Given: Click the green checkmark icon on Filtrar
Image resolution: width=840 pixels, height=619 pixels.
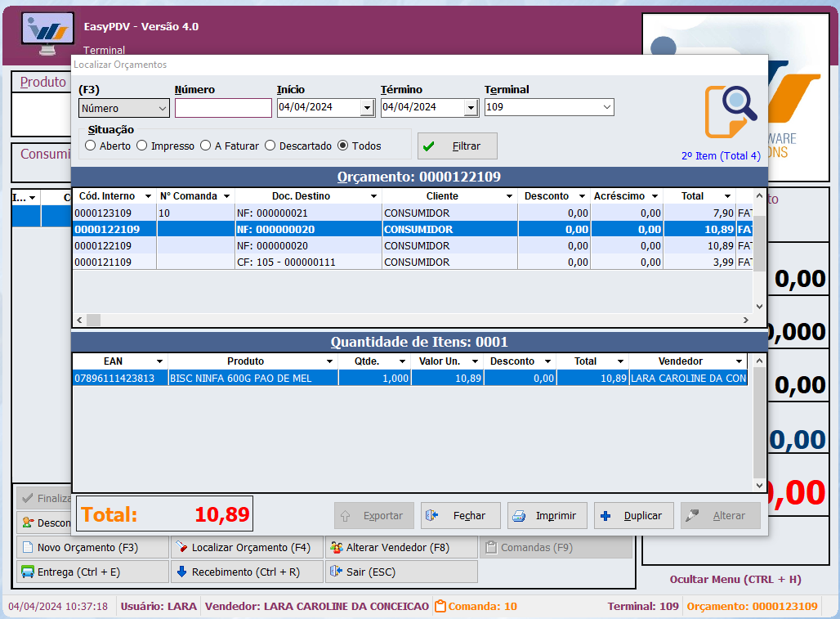Looking at the screenshot, I should click(x=428, y=146).
